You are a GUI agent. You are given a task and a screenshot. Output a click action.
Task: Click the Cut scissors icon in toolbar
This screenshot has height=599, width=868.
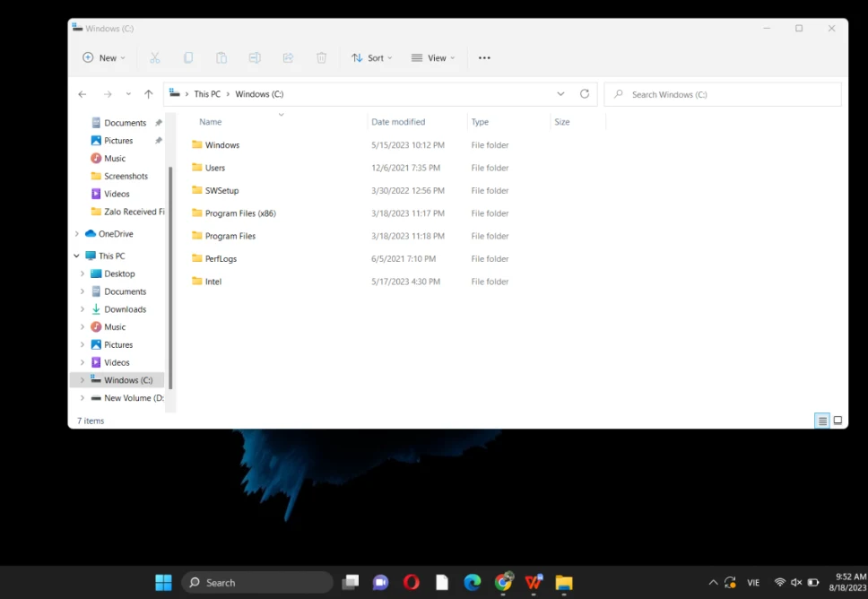[155, 57]
